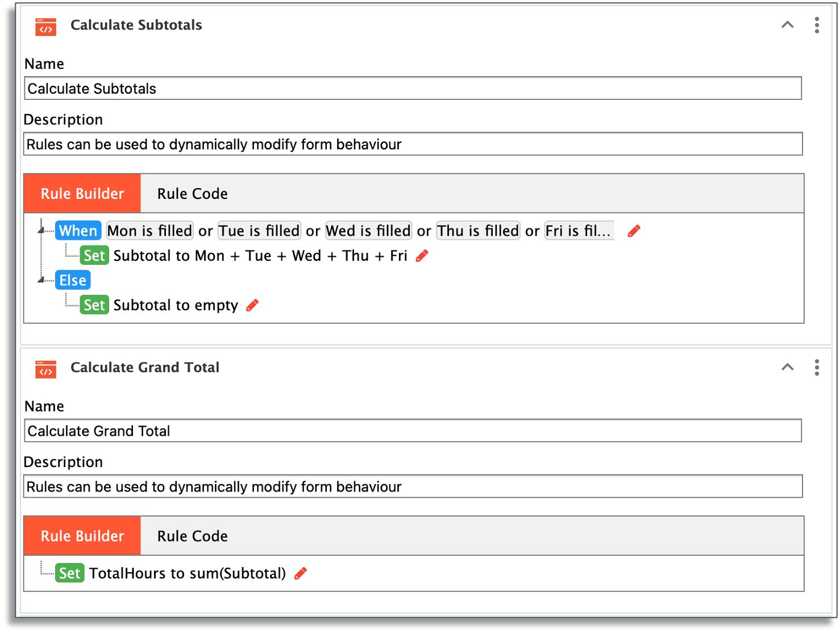Click pencil next to Subtotal to Mon + Tue
The height and width of the screenshot is (633, 840).
pos(422,256)
